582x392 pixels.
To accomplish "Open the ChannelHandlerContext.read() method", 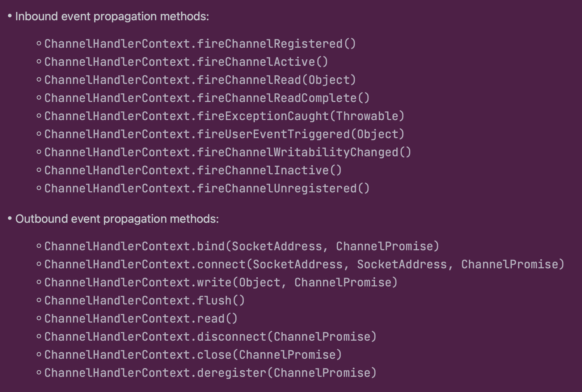I will pyautogui.click(x=141, y=319).
